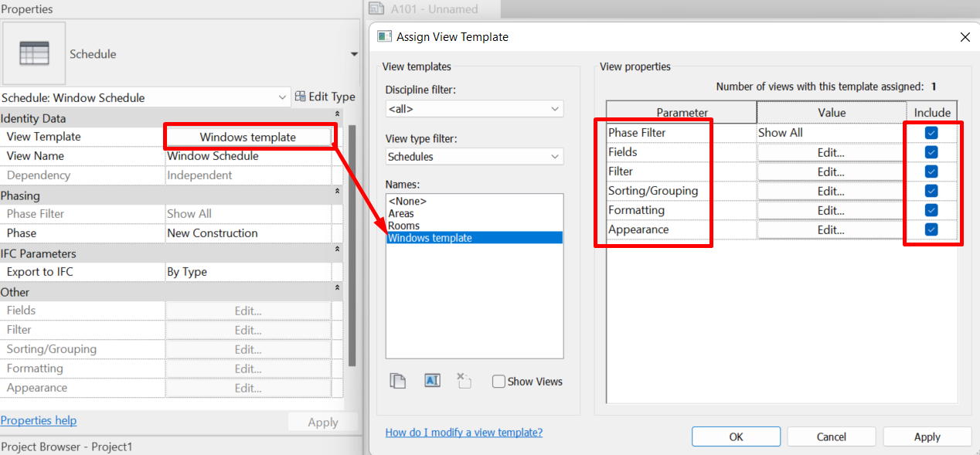Select Rooms in the Names list
Image resolution: width=980 pixels, height=455 pixels.
click(404, 226)
